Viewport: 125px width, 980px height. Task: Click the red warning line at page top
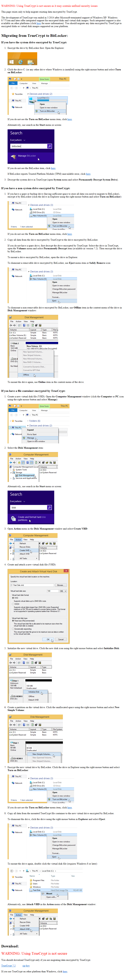[x=49, y=6]
